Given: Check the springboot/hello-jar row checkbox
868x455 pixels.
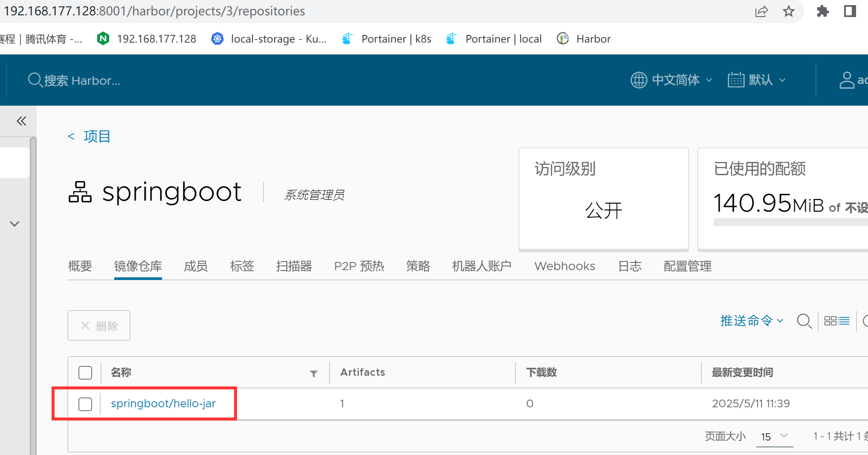Looking at the screenshot, I should coord(85,404).
